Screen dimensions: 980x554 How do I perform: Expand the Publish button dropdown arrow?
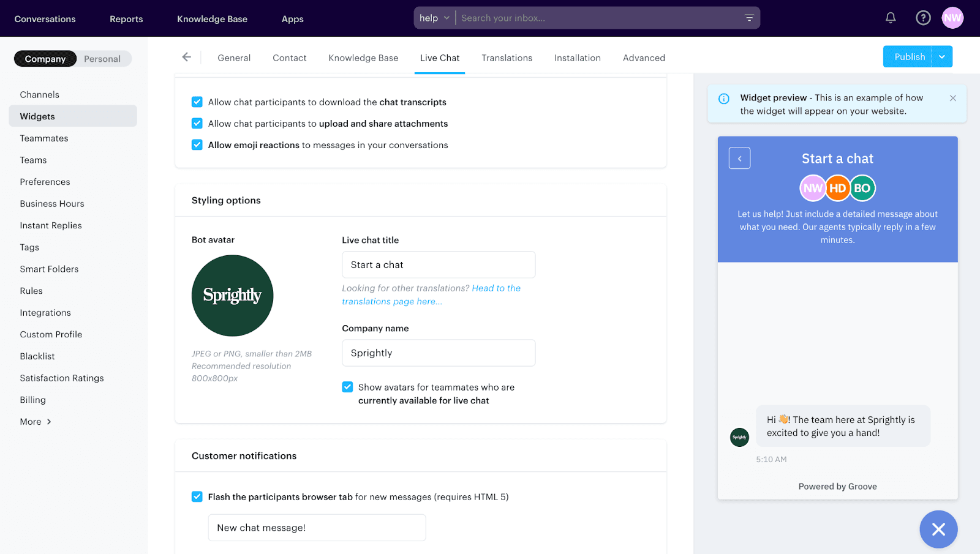941,56
